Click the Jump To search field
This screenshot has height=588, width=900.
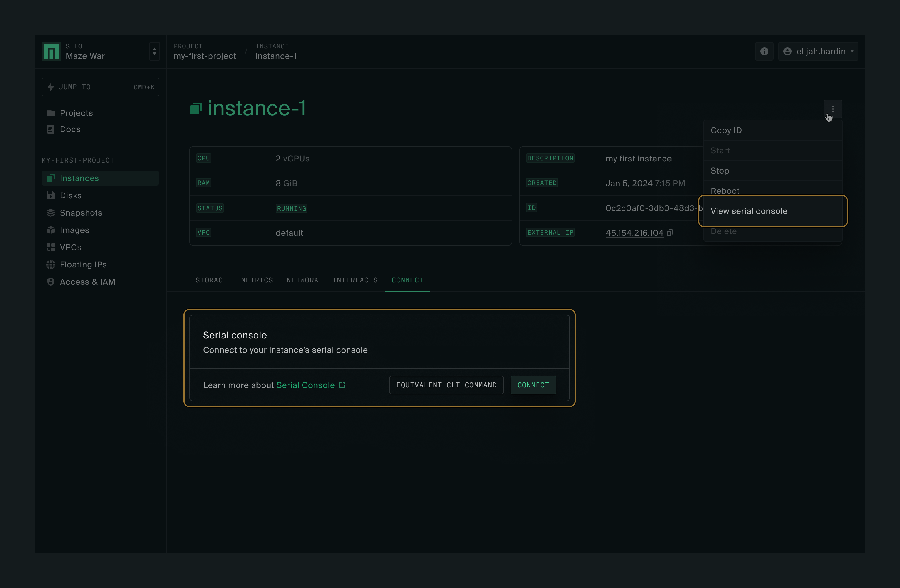tap(100, 87)
